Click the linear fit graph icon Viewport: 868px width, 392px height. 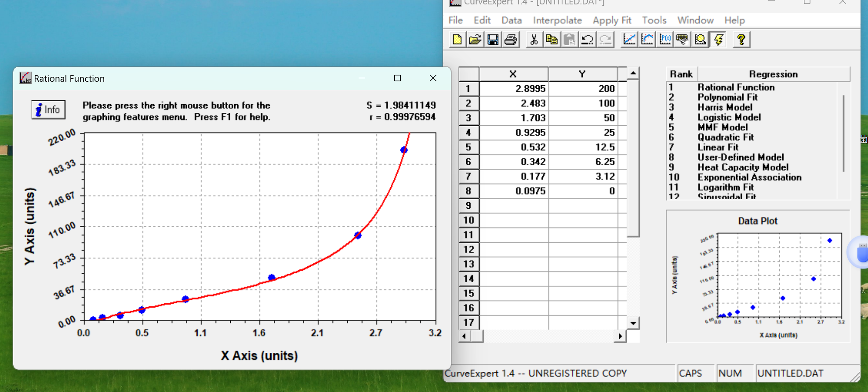pyautogui.click(x=629, y=40)
